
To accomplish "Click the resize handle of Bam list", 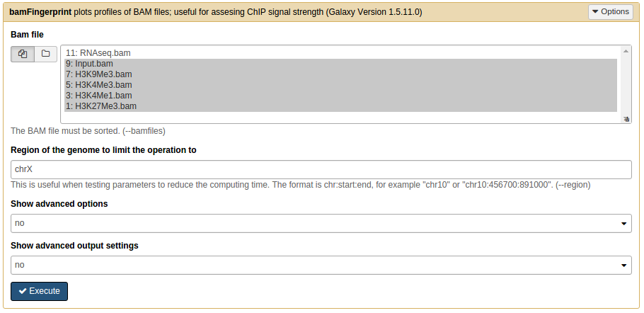I will pyautogui.click(x=626, y=119).
